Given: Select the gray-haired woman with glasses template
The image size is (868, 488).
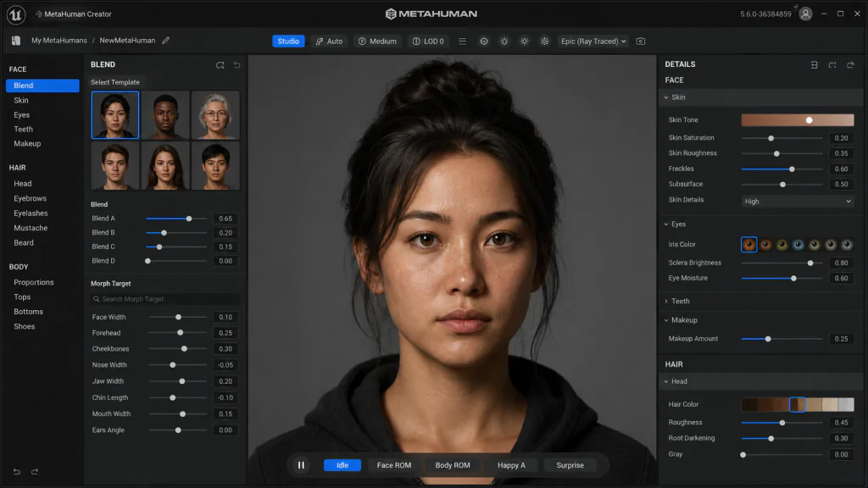Looking at the screenshot, I should coord(215,115).
